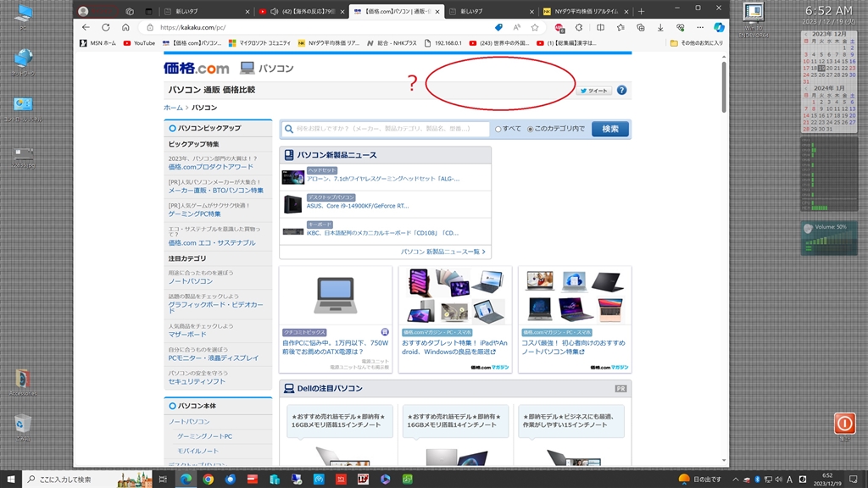Click the red power gadget on desktop
This screenshot has width=868, height=488.
(845, 424)
